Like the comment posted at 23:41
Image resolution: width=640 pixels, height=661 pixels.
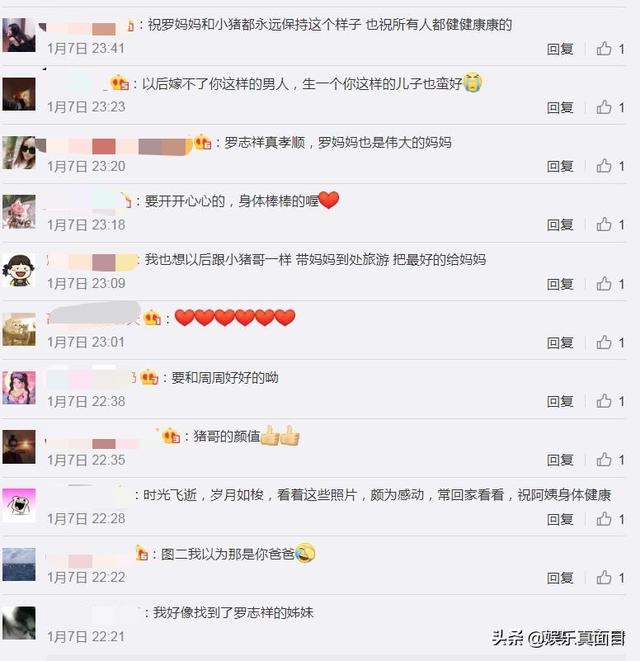pyautogui.click(x=604, y=49)
